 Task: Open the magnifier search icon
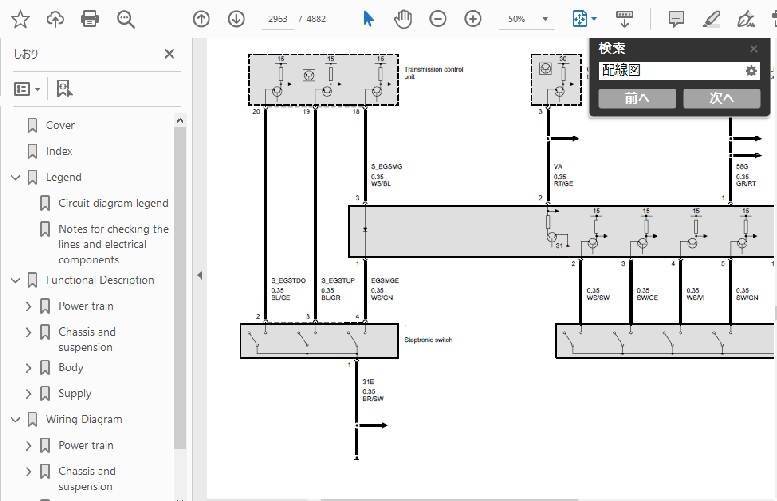pyautogui.click(x=126, y=19)
